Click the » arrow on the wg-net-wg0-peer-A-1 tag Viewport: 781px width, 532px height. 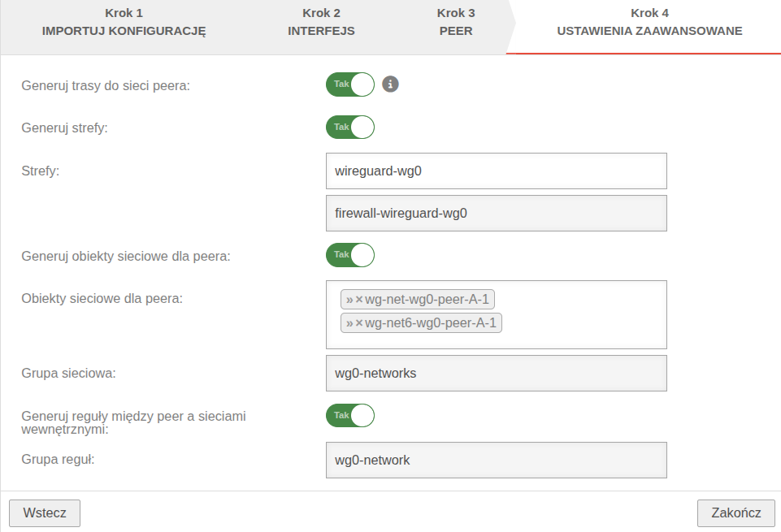tap(349, 300)
